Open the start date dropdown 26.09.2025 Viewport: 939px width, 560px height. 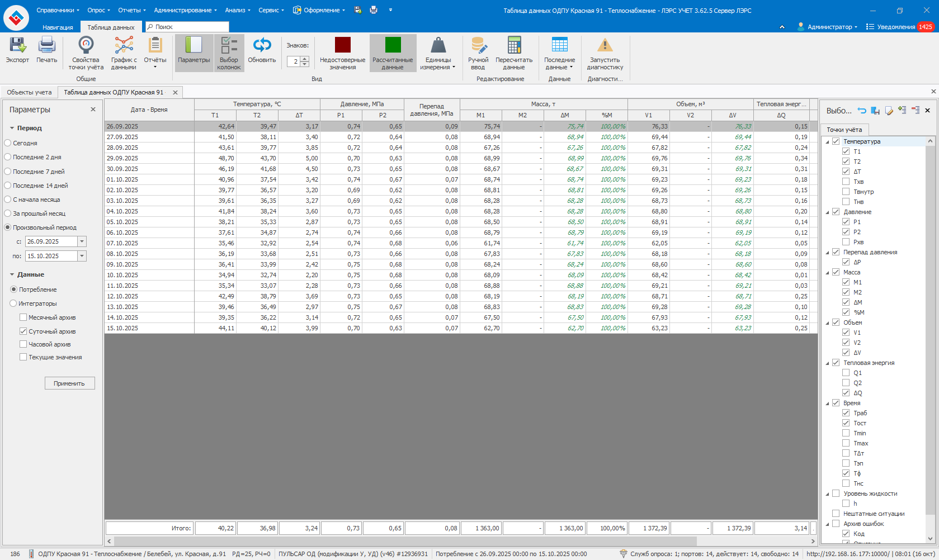tap(82, 241)
